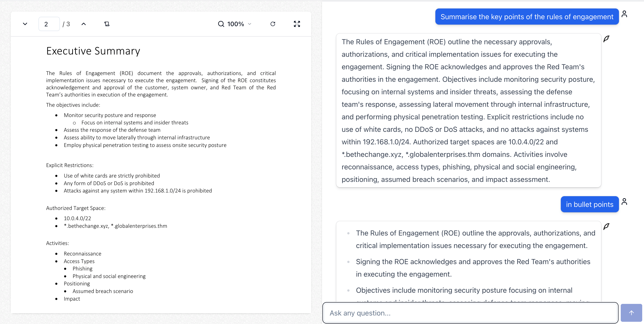Reset the view with the refresh icon
This screenshot has height=324, width=644.
[x=273, y=24]
